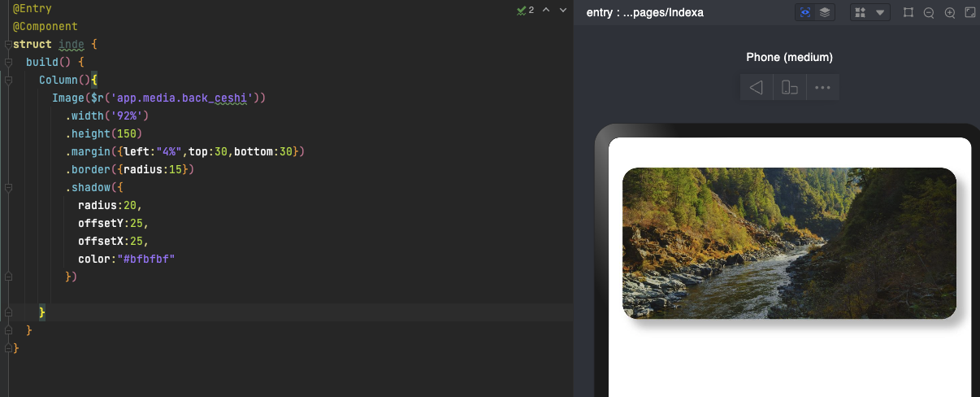Click the previewer title entry : ...pages/Indexa
The image size is (980, 397).
[644, 12]
